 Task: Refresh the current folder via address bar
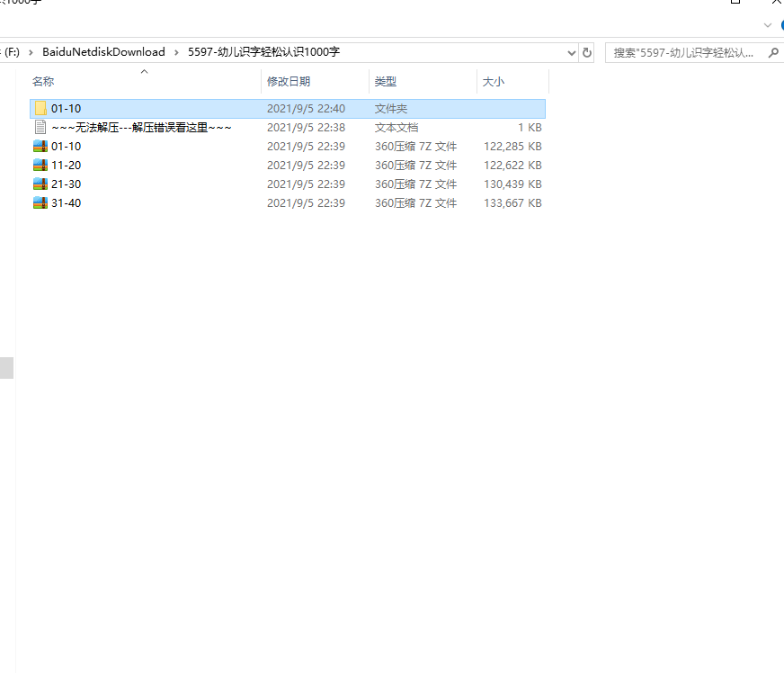point(587,52)
